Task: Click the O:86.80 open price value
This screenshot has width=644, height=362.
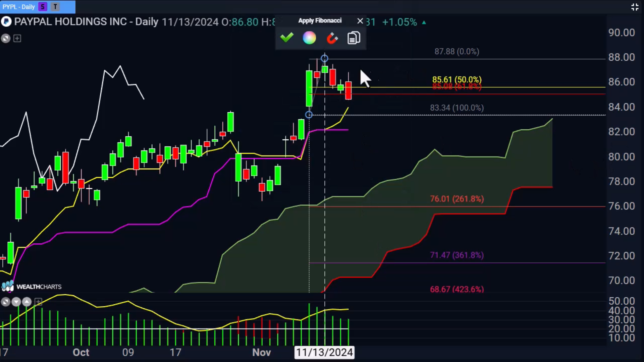Action: pos(240,22)
